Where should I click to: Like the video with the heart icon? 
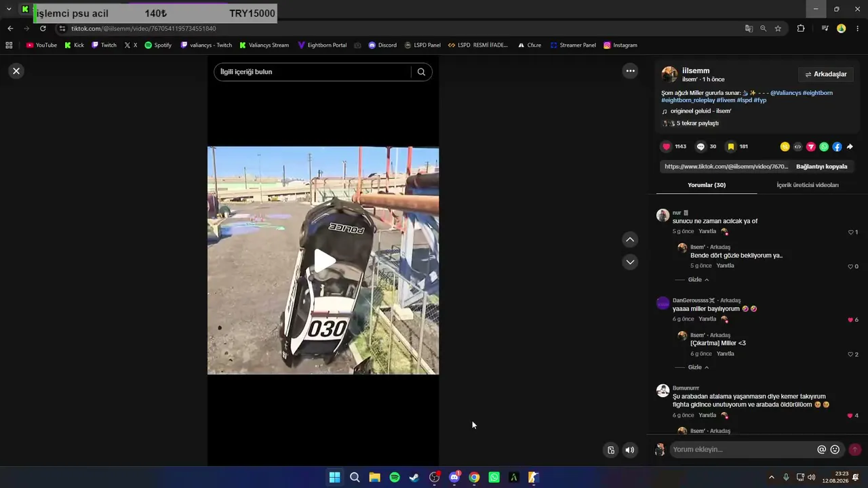666,146
